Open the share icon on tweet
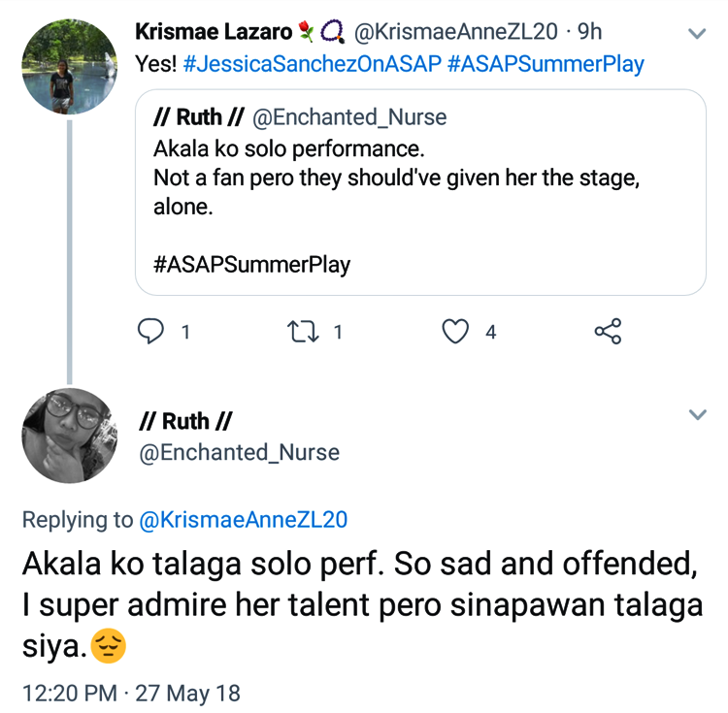 pos(608,332)
